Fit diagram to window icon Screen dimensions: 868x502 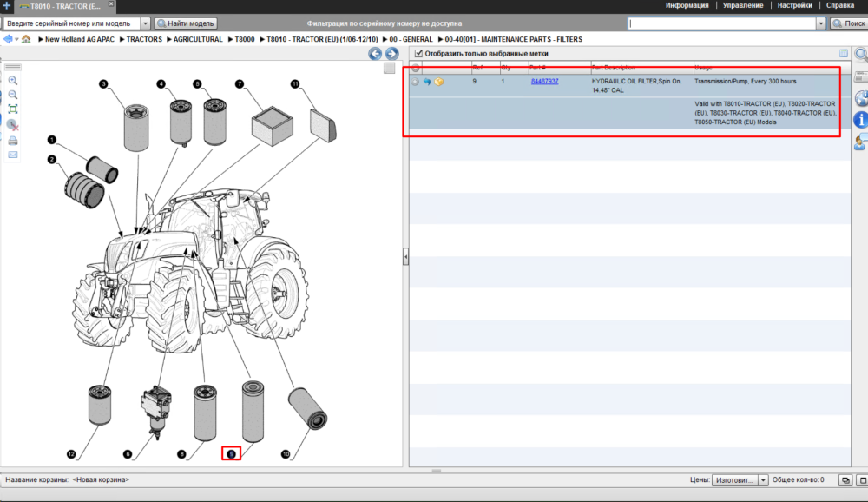12,109
